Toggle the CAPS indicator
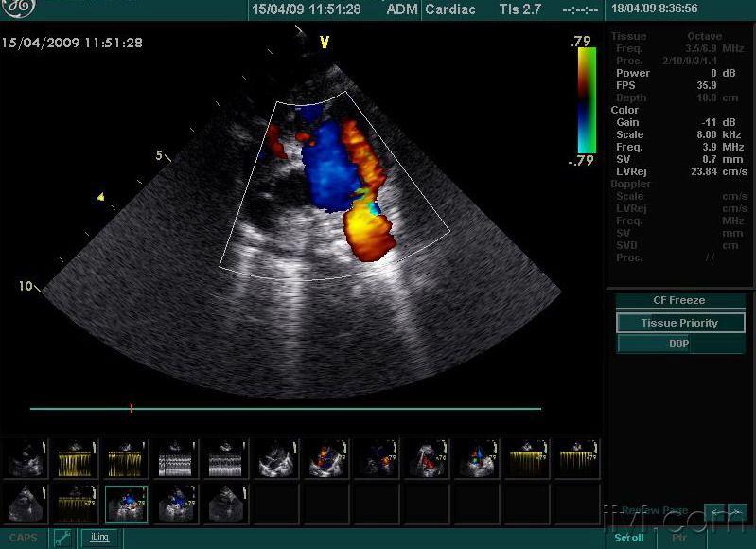The height and width of the screenshot is (549, 756). 24,538
